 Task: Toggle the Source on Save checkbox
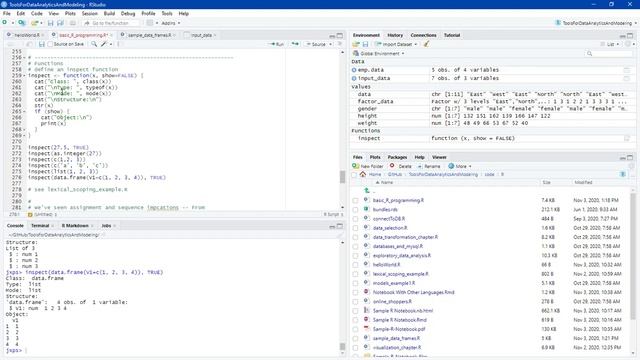click(50, 44)
